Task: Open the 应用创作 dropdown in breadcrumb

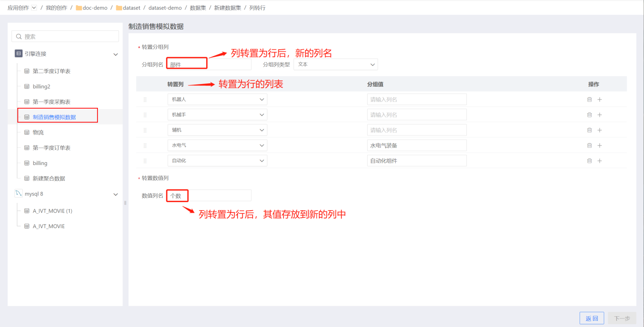Action: 34,8
